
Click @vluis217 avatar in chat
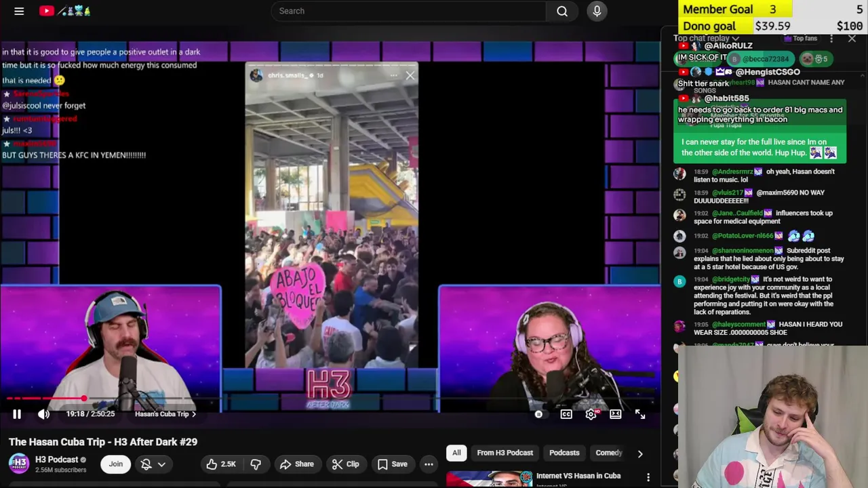pos(679,195)
